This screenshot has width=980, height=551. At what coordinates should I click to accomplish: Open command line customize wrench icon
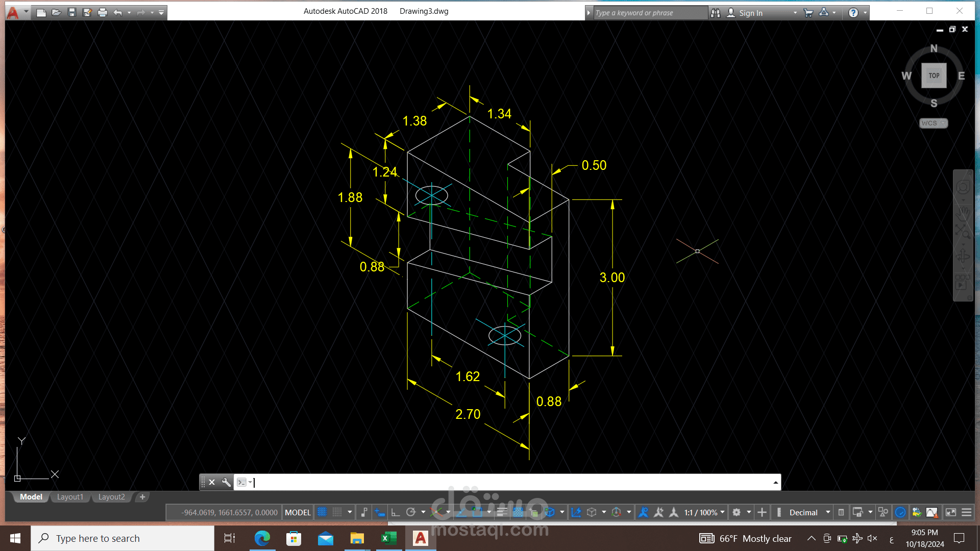(x=226, y=482)
